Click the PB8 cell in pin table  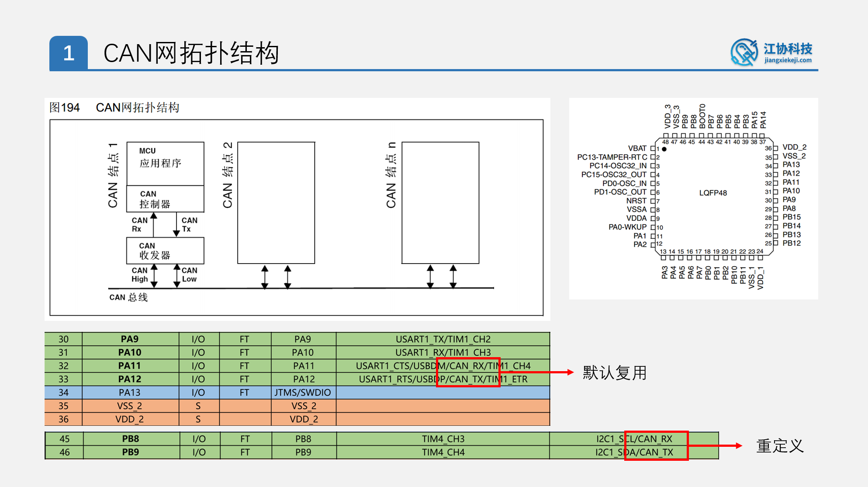(x=131, y=439)
